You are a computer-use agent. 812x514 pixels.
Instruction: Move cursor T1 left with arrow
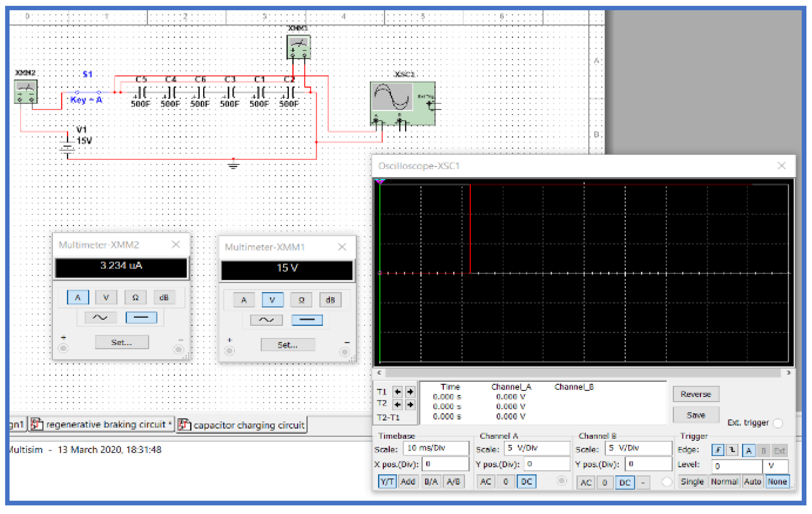pyautogui.click(x=398, y=391)
